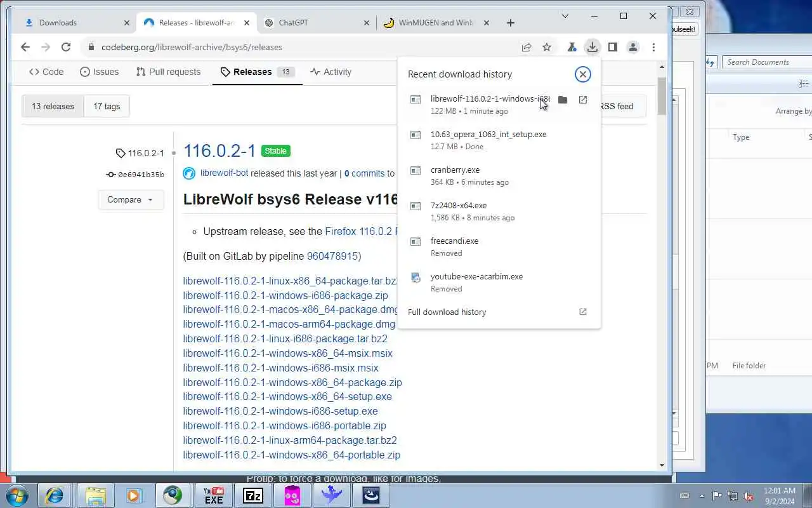Open the 116.0.2-1 release title
Viewport: 812px width, 508px height.
[x=219, y=150]
